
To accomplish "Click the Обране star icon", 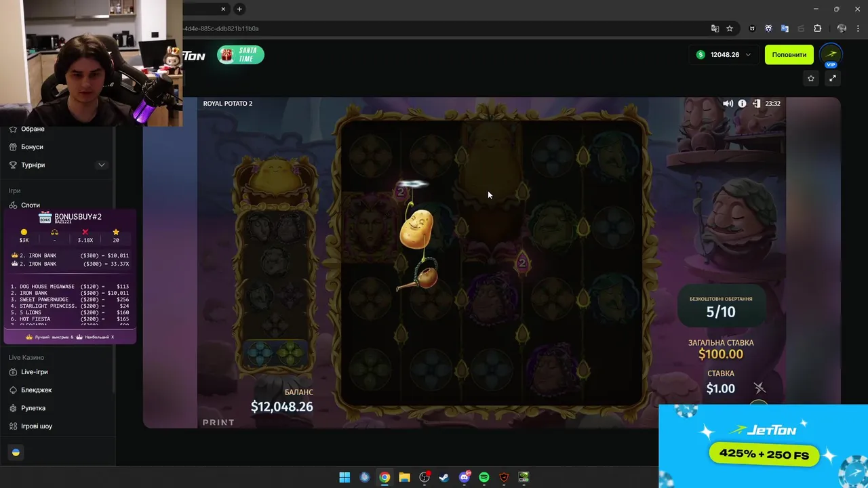I will [x=14, y=129].
